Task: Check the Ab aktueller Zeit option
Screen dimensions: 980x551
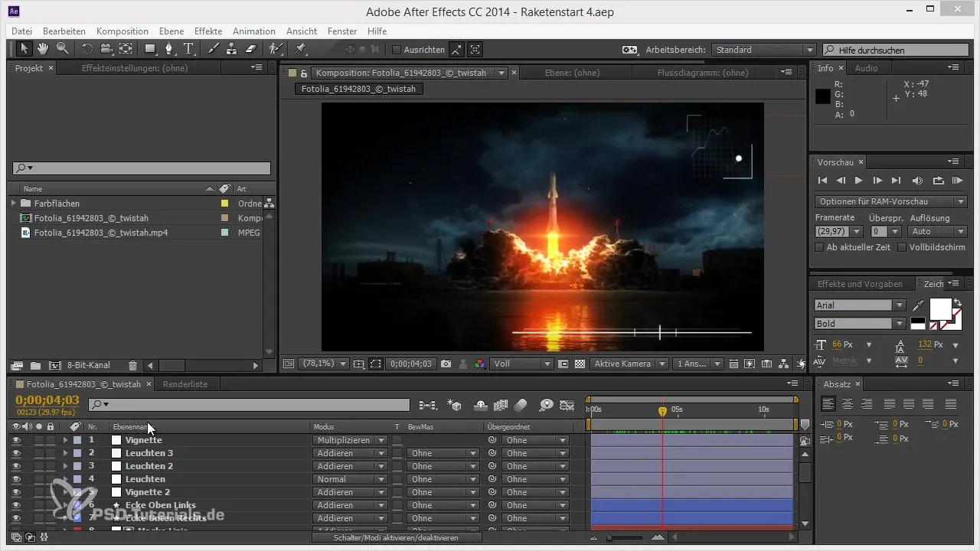Action: (819, 247)
